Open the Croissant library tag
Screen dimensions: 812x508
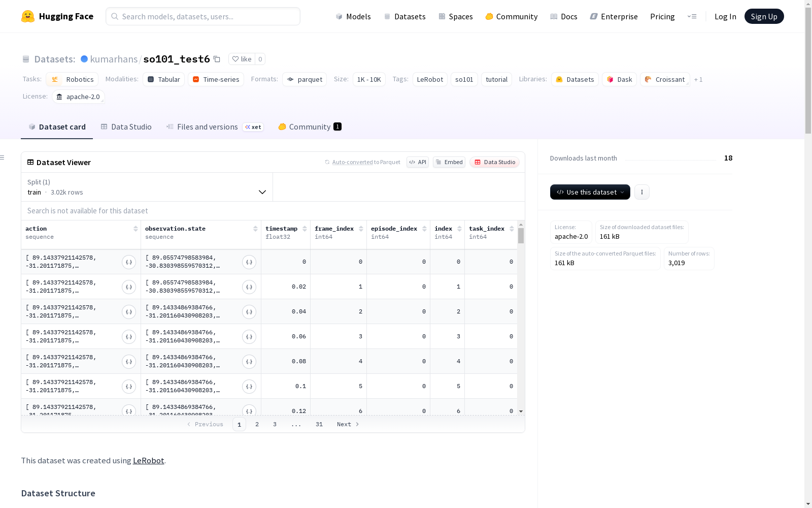665,79
